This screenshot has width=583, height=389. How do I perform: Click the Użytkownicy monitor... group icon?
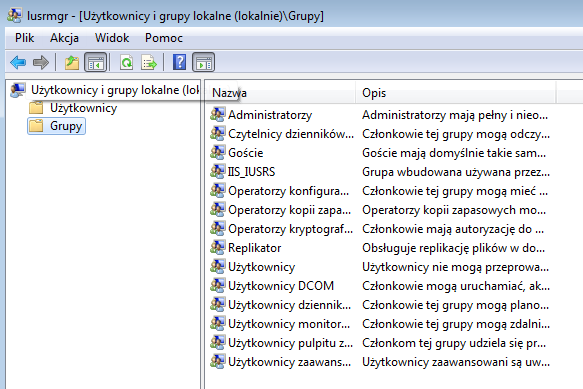point(218,323)
